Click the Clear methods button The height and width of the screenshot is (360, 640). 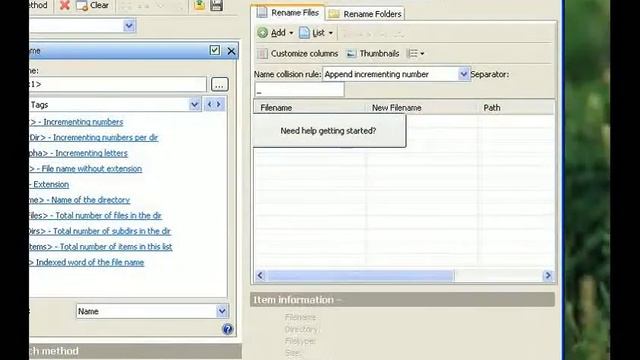tap(93, 5)
